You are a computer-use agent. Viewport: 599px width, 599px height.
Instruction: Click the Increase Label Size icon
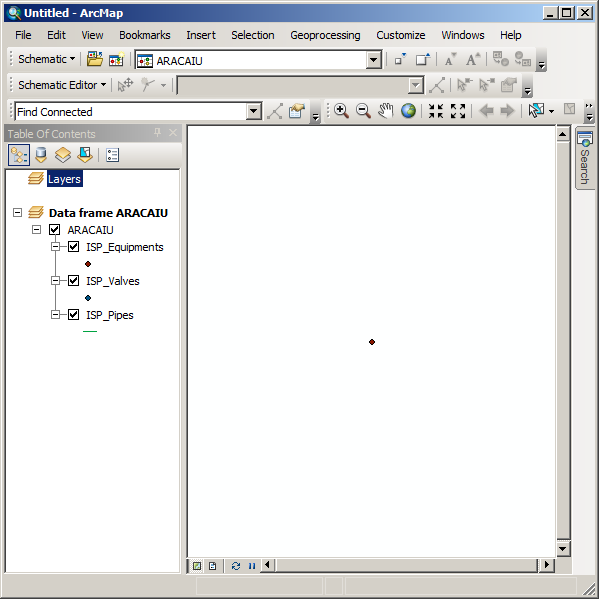[x=473, y=60]
